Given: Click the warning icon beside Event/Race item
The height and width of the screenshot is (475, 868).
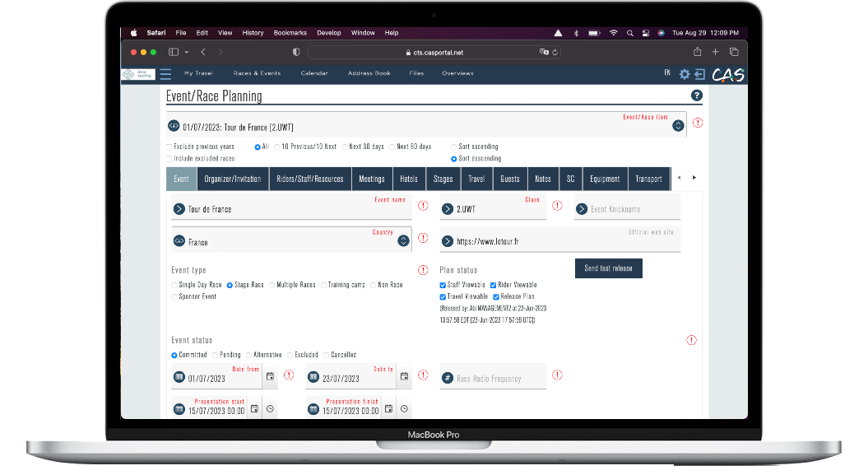Looking at the screenshot, I should point(698,123).
